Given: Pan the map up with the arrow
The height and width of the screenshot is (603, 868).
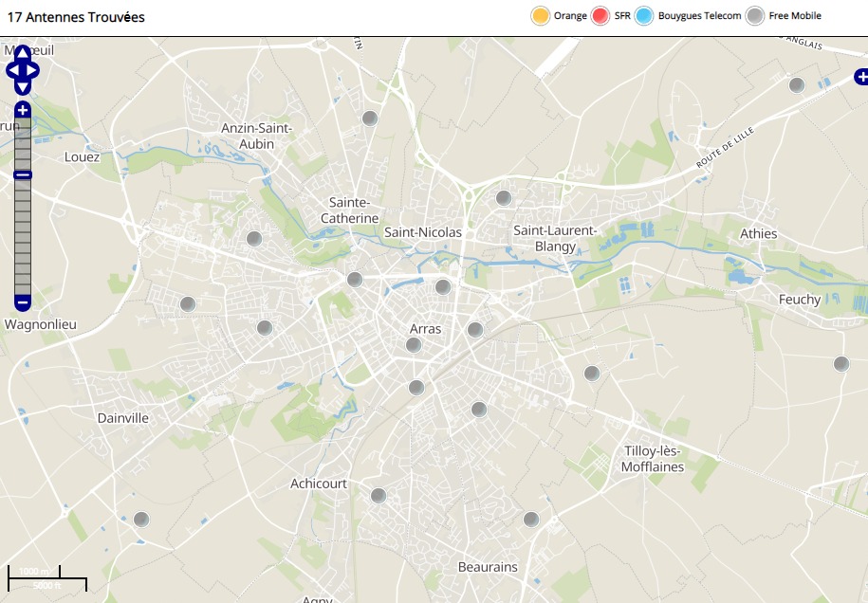Looking at the screenshot, I should [x=23, y=50].
